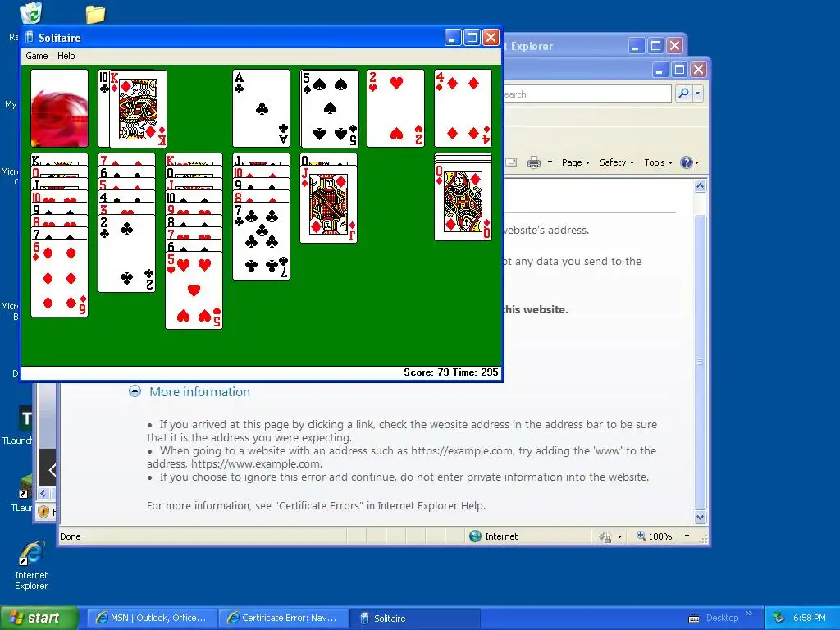Screen dimensions: 840x630
Task: Click inside the Internet Explorer search box
Action: pos(587,94)
